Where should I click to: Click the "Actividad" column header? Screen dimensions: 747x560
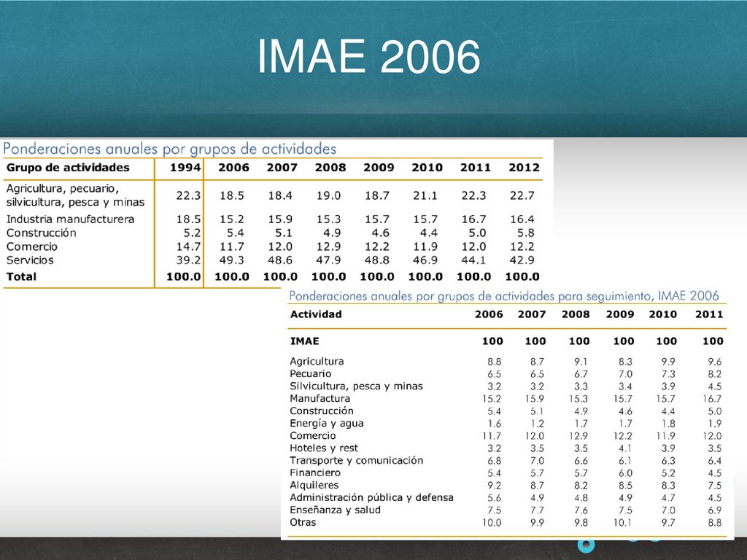pyautogui.click(x=316, y=314)
